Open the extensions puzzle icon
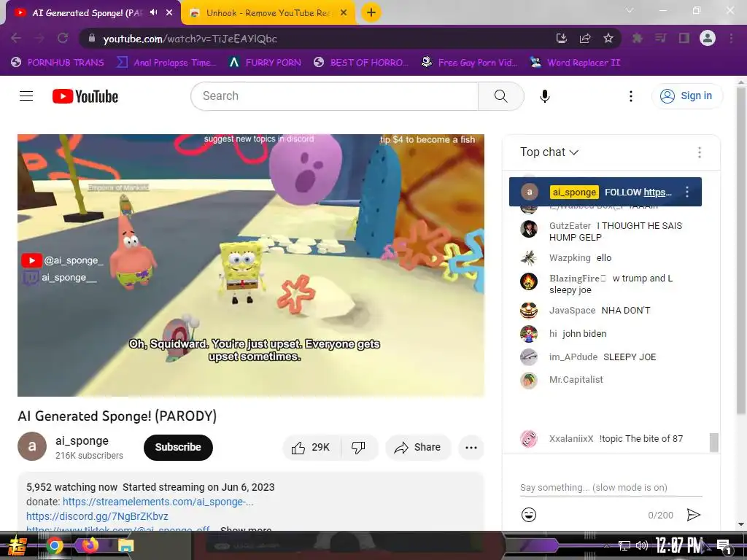The image size is (747, 560). (x=637, y=38)
